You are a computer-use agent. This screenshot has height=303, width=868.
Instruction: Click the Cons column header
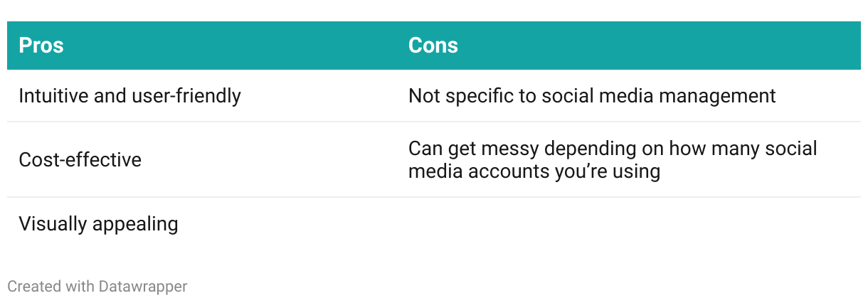433,46
